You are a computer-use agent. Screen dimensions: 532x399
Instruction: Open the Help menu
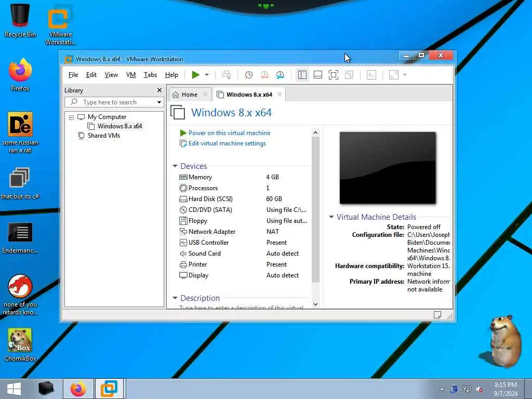click(x=171, y=75)
